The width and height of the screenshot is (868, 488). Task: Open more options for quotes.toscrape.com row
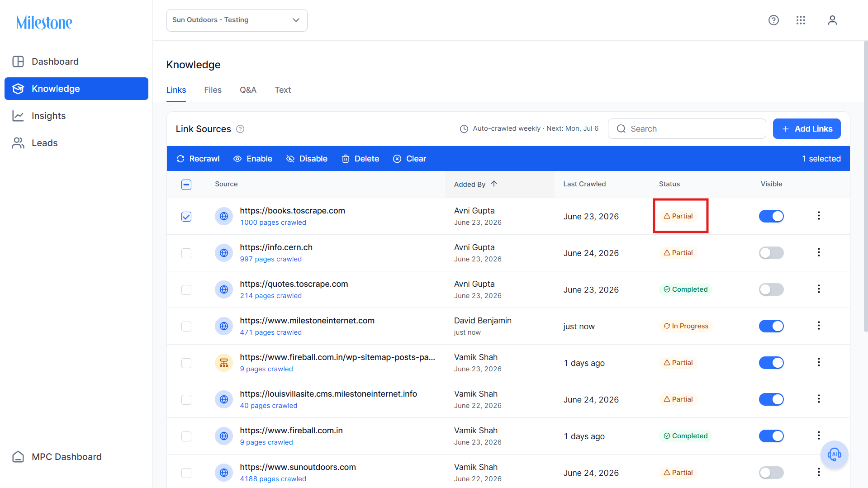[x=819, y=289]
